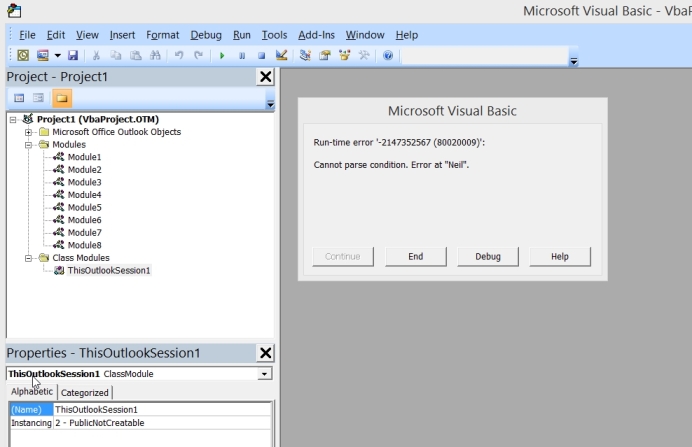
Task: Click the Reset stop icon
Action: [262, 56]
